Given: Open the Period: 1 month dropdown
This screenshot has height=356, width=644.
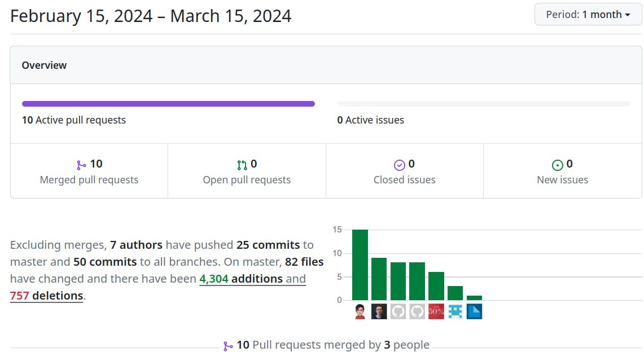Looking at the screenshot, I should click(588, 15).
